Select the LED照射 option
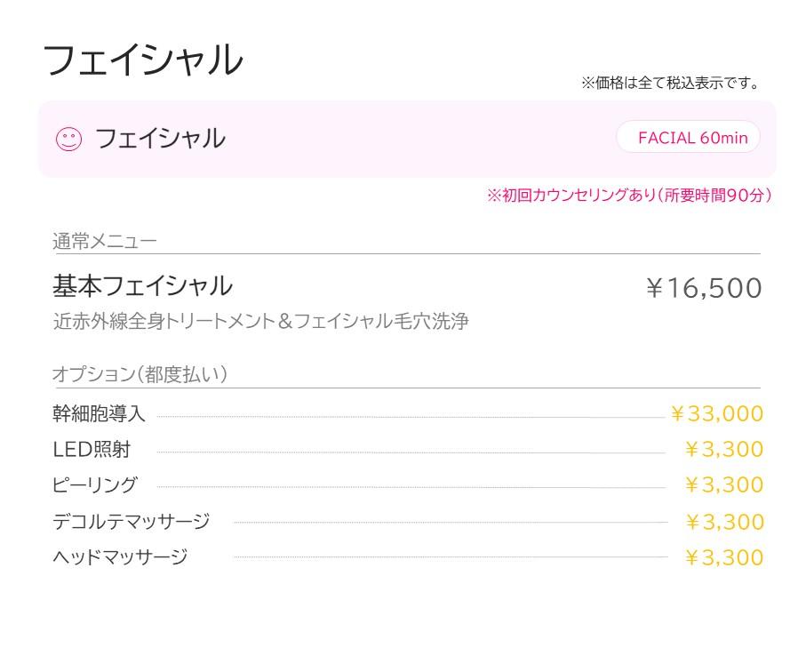Viewport: 806px width, 672px height. pyautogui.click(x=92, y=450)
